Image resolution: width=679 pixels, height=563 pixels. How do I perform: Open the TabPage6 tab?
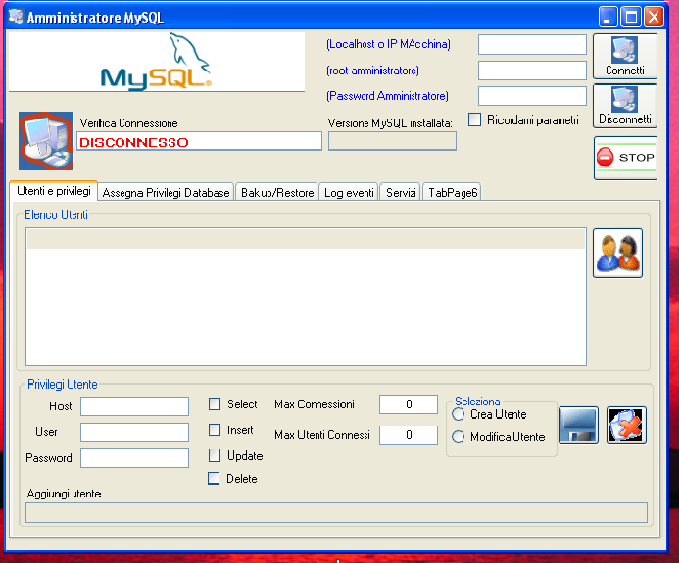452,192
